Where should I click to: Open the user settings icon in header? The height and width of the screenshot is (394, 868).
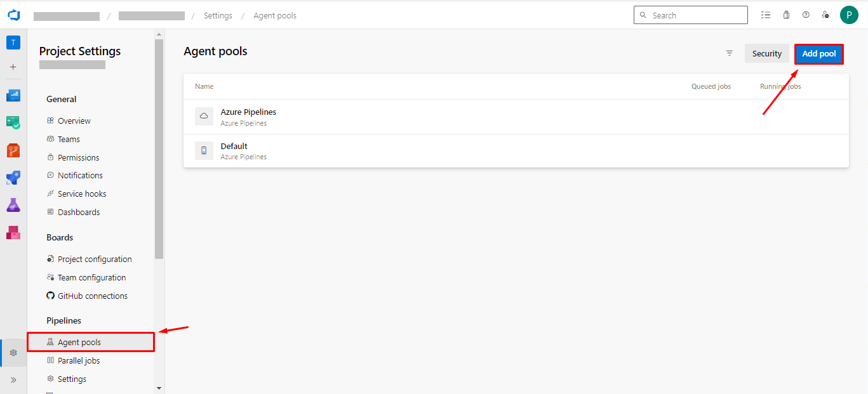825,15
